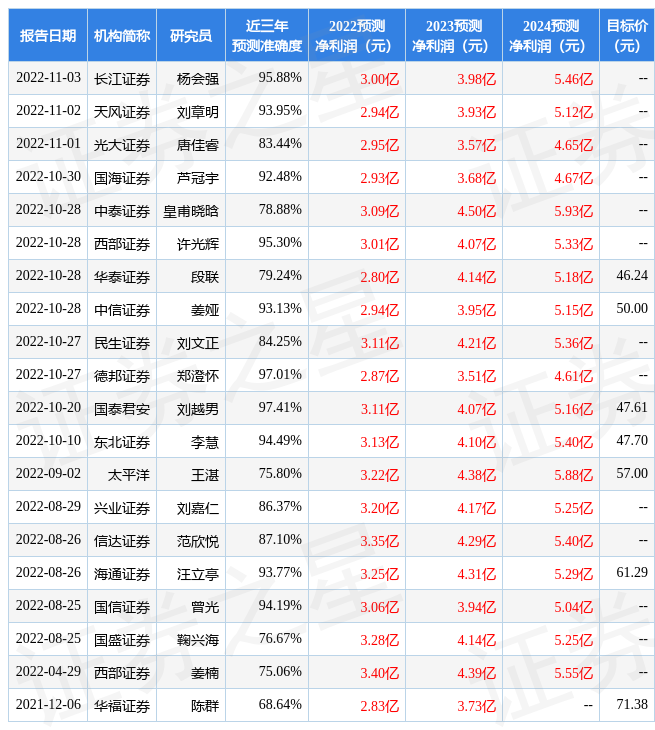Click accuracy value 68.64%

[x=280, y=704]
